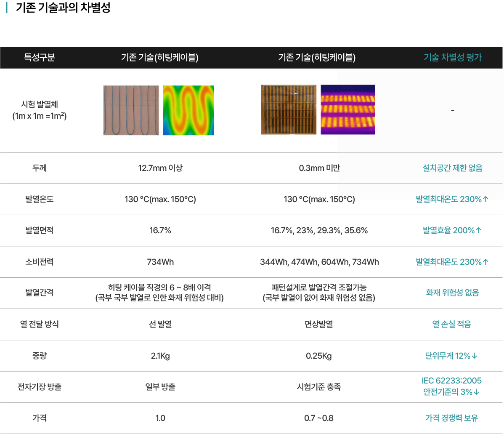The image size is (504, 434).
Task: Select the IEC 62233:2005 standard text
Action: 451,381
